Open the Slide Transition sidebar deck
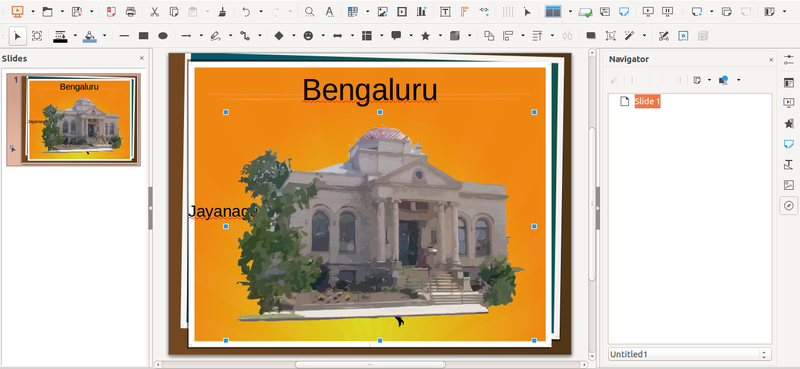 [789, 103]
